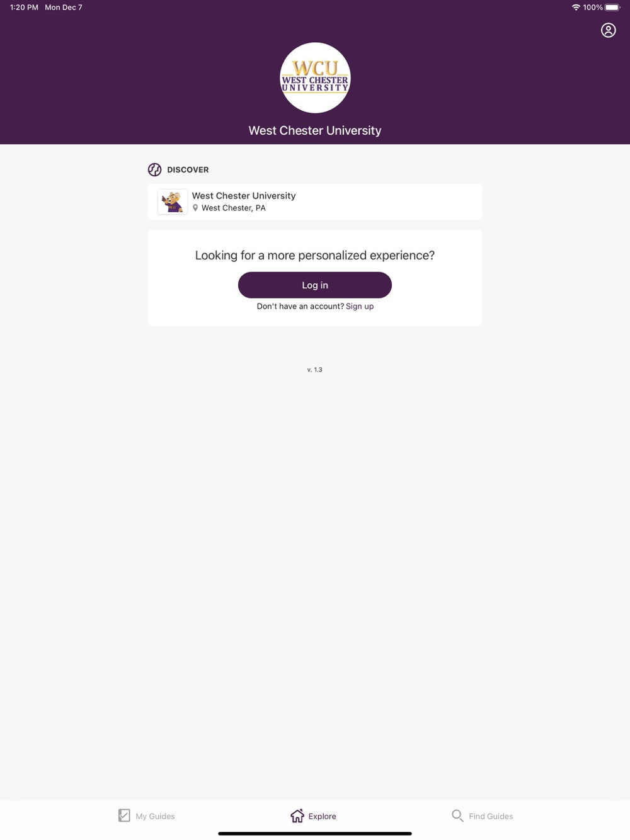Screen dimensions: 630x840
Task: Tap the WCU circular logo
Action: coord(315,78)
